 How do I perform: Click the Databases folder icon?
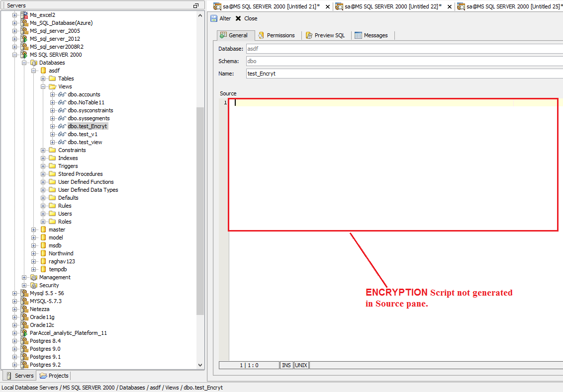click(34, 63)
